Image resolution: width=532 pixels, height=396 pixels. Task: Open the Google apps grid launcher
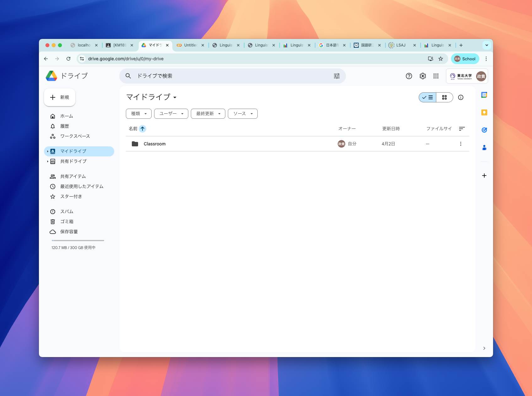[x=436, y=76]
